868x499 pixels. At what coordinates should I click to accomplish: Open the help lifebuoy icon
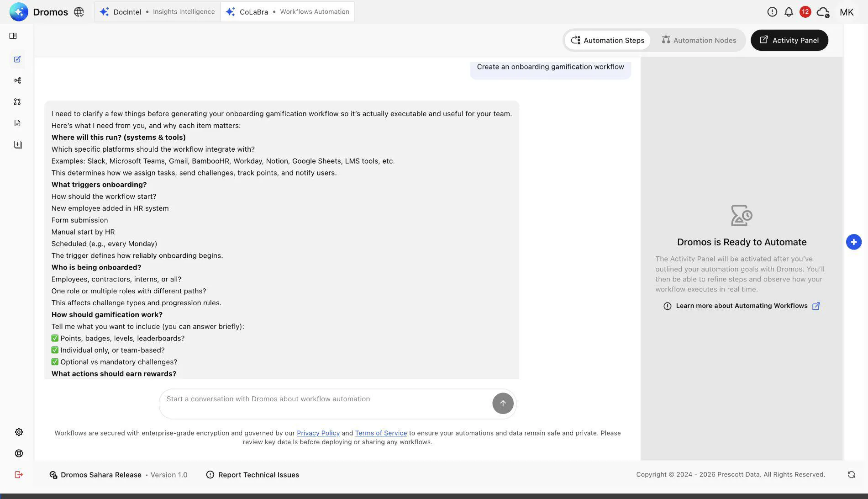pyautogui.click(x=19, y=453)
